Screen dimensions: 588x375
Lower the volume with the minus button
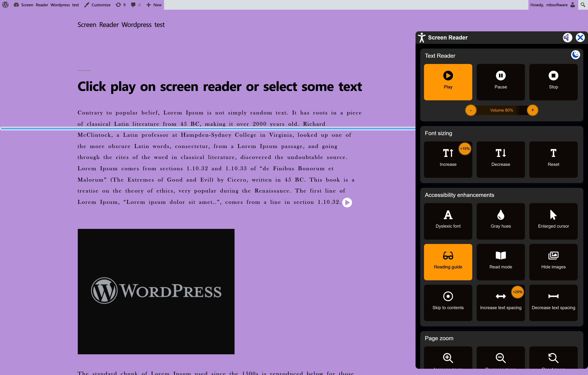coord(471,110)
